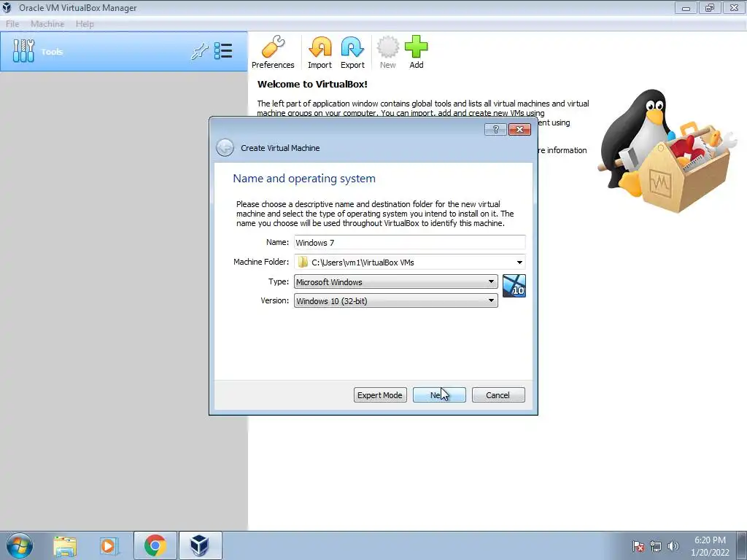
Task: Open Google Chrome from the taskbar
Action: tap(155, 545)
